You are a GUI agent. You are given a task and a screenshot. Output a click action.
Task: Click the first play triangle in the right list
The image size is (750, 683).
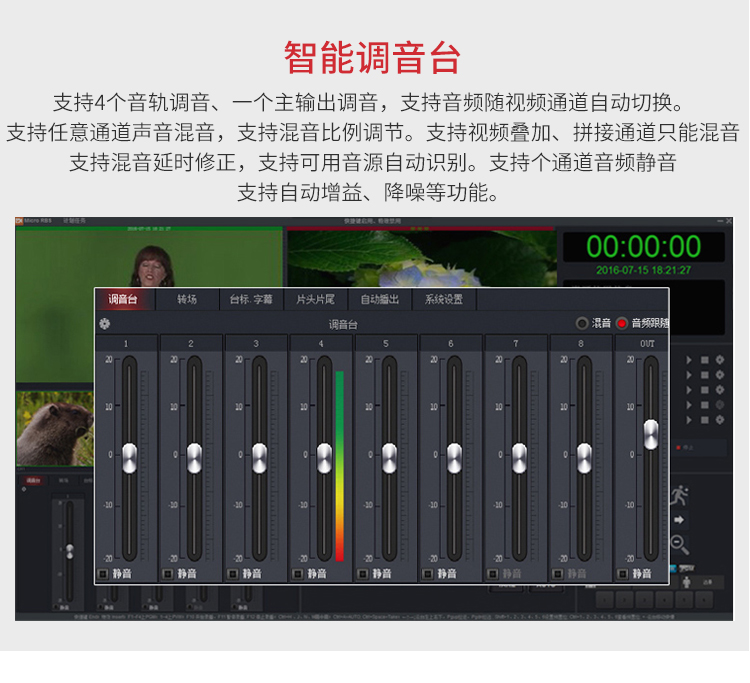(687, 360)
